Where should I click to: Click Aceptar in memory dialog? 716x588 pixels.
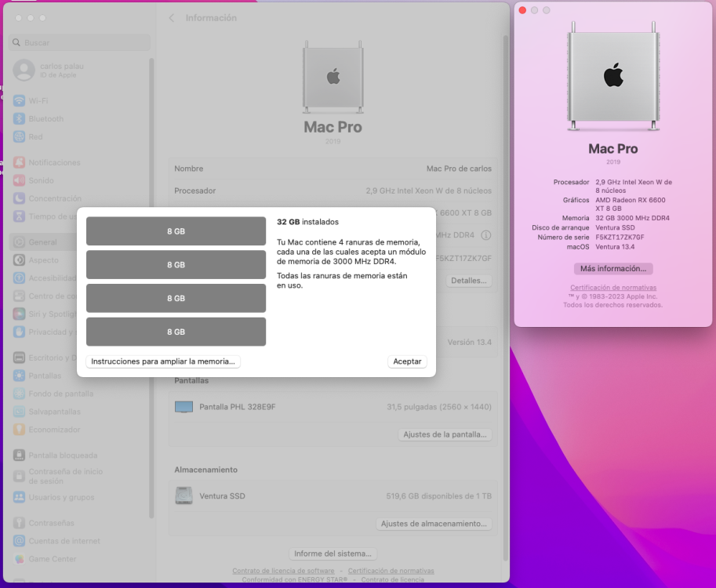click(407, 361)
